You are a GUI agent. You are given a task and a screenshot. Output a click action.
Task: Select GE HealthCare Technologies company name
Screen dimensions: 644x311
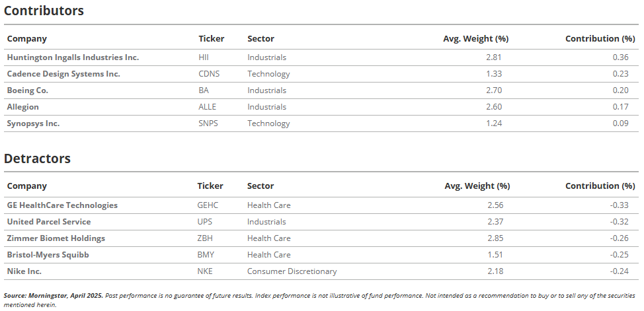62,205
